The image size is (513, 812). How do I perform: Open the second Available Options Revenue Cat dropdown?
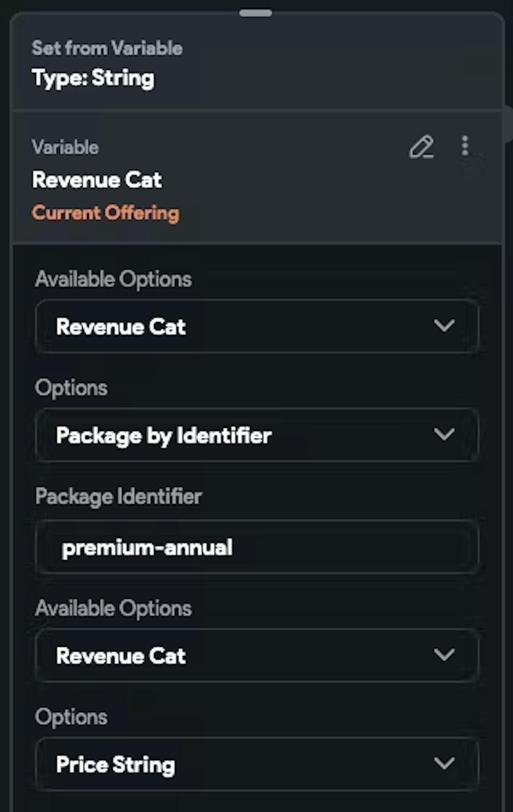256,655
